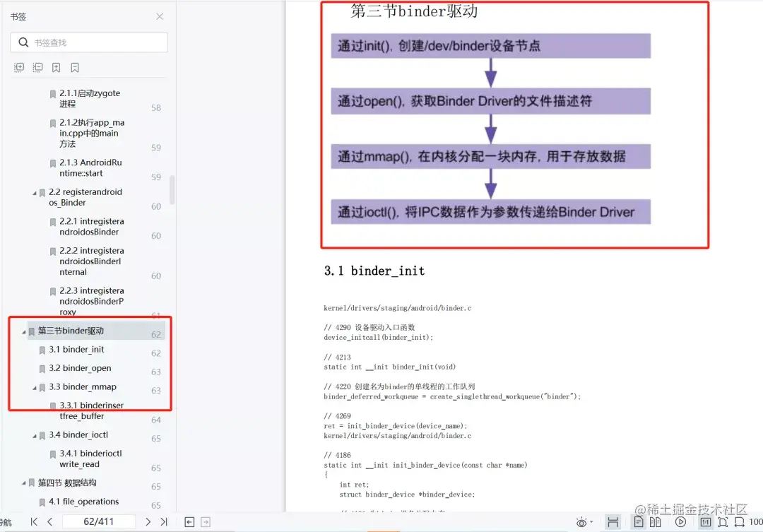Open bookmark 3.3.1 binderinsertfree_buffer
Image resolution: width=763 pixels, height=532 pixels.
pyautogui.click(x=91, y=410)
